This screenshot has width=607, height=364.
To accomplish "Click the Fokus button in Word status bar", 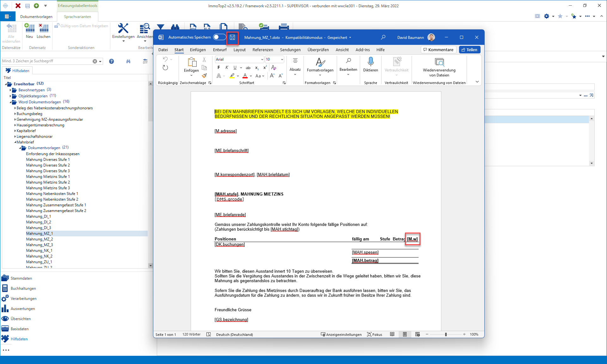I will click(x=375, y=335).
